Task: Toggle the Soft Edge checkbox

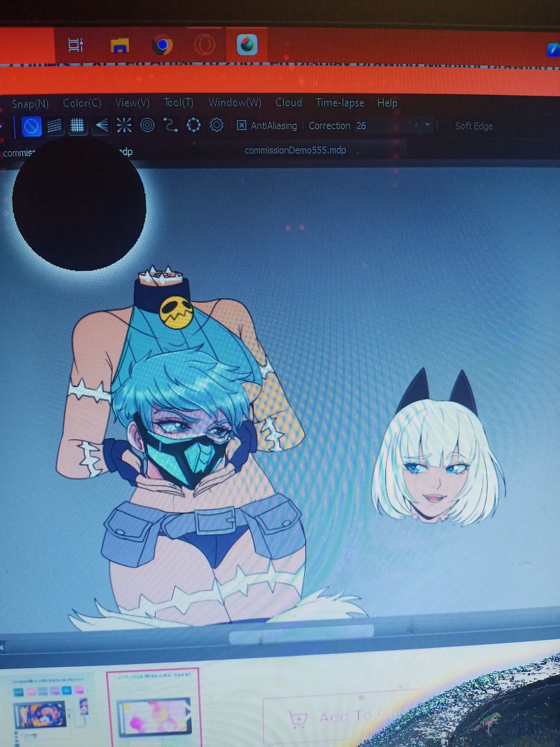Action: tap(446, 126)
